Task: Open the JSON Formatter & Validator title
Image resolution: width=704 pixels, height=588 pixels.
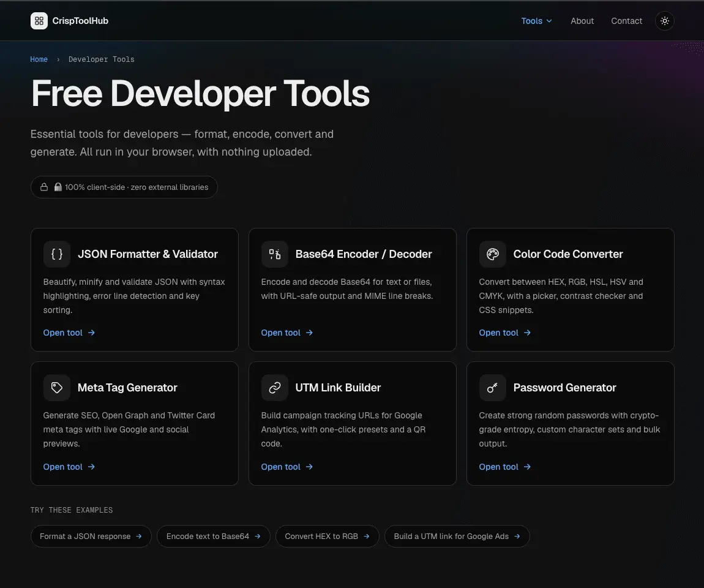Action: tap(148, 254)
